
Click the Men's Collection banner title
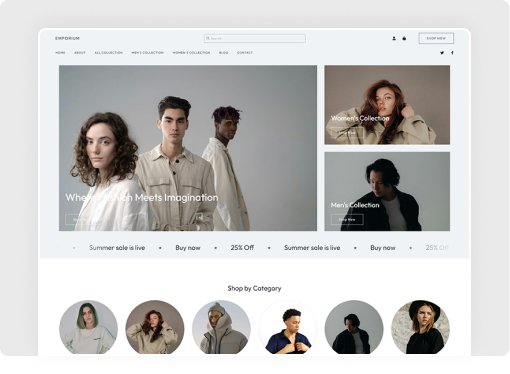coord(355,205)
